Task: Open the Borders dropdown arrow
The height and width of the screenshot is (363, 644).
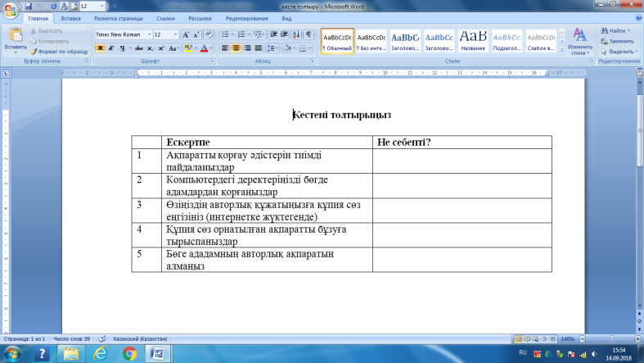Action: [310, 48]
